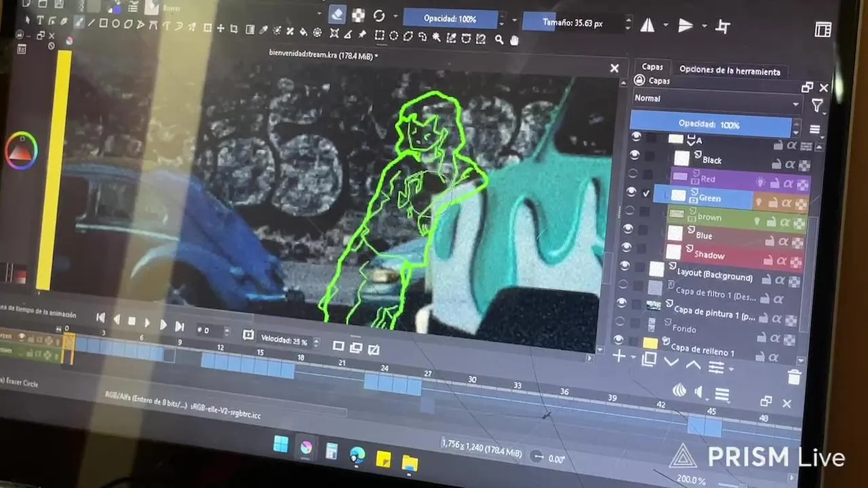
Task: Open the Windows Start menu
Action: click(x=280, y=445)
